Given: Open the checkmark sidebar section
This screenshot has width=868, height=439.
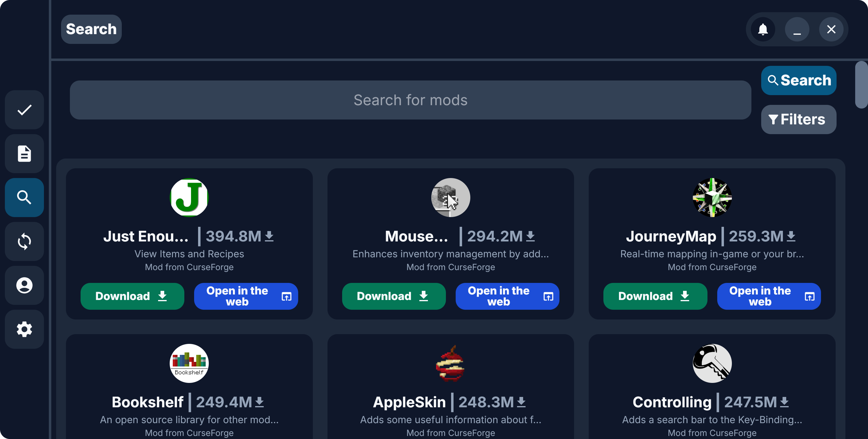Looking at the screenshot, I should (24, 110).
